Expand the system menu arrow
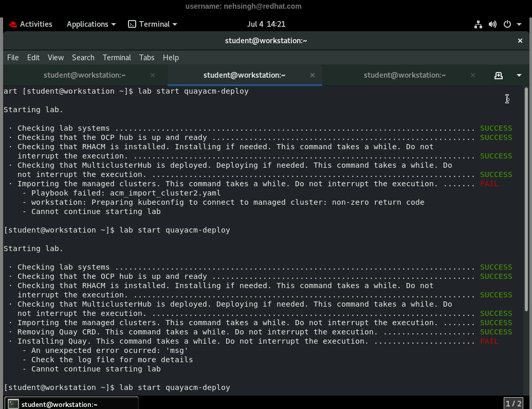Viewport: 532px width, 409px height. click(519, 24)
